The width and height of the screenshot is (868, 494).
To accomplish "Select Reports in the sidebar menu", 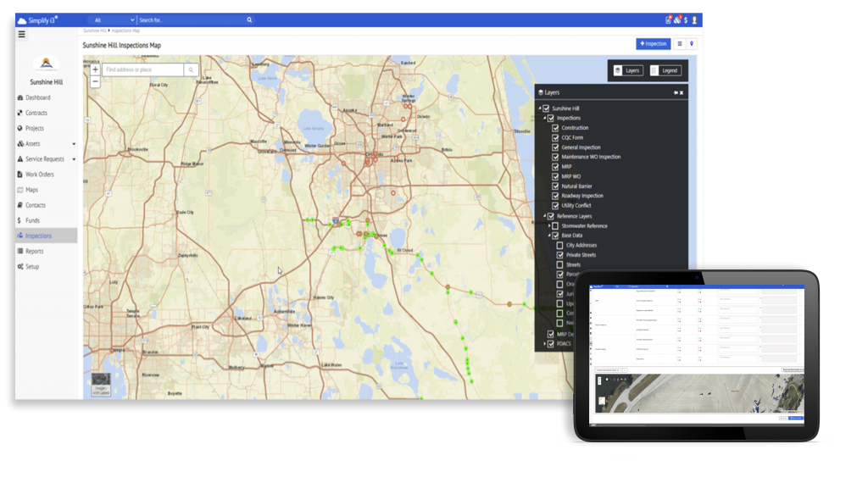I will tap(34, 252).
